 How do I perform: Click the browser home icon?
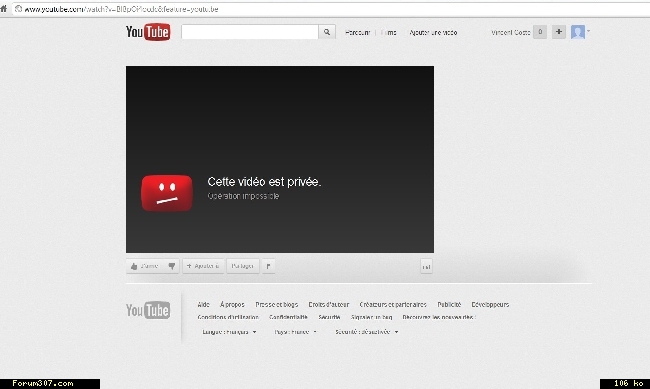[4, 9]
